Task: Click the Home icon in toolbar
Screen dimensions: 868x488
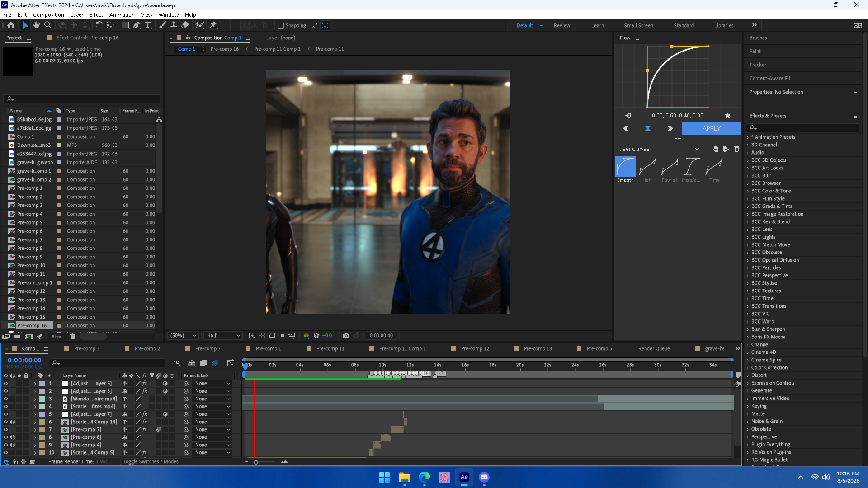Action: [11, 25]
